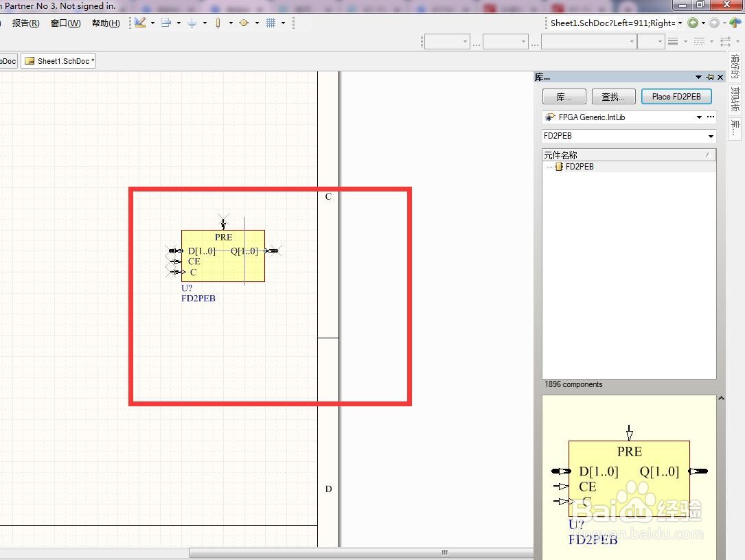Viewport: 745px width, 560px height.
Task: Open the narrow fourth formatting combo box
Action: 650,41
